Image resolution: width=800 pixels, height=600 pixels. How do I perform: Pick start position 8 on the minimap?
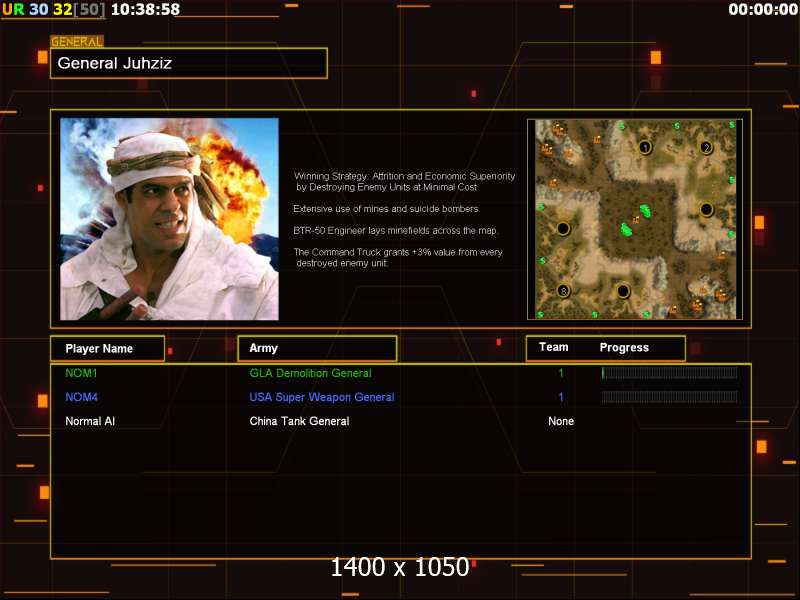tap(563, 291)
